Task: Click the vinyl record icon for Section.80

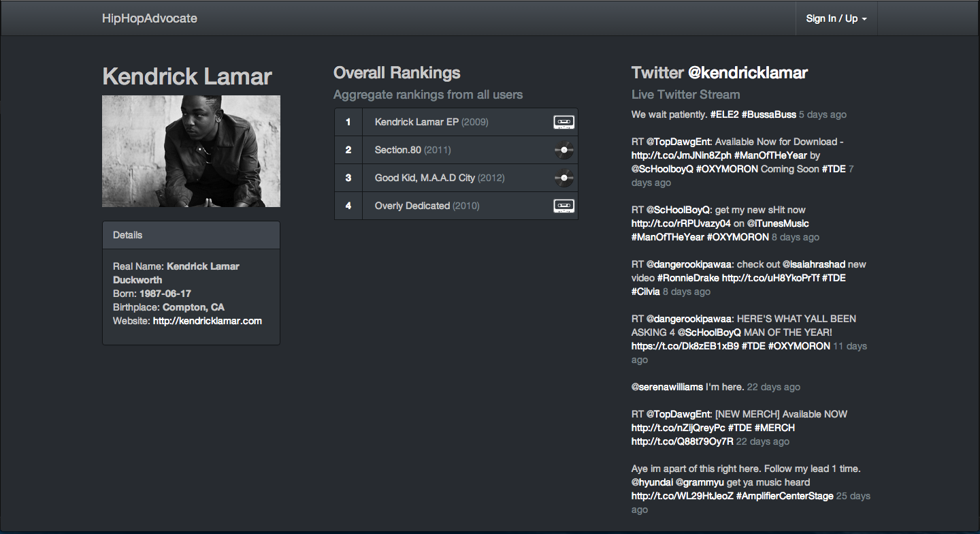Action: [x=563, y=150]
